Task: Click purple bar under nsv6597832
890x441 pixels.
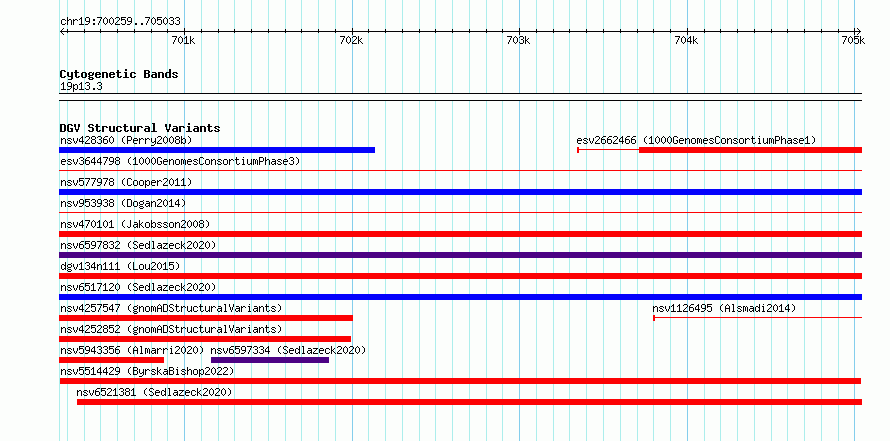Action: click(460, 255)
